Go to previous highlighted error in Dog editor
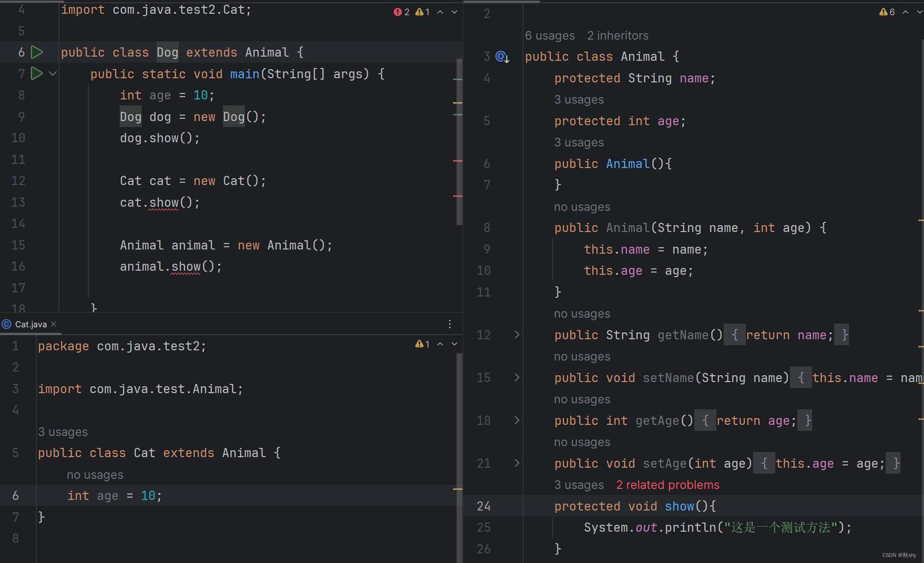Image resolution: width=924 pixels, height=563 pixels. coord(441,12)
